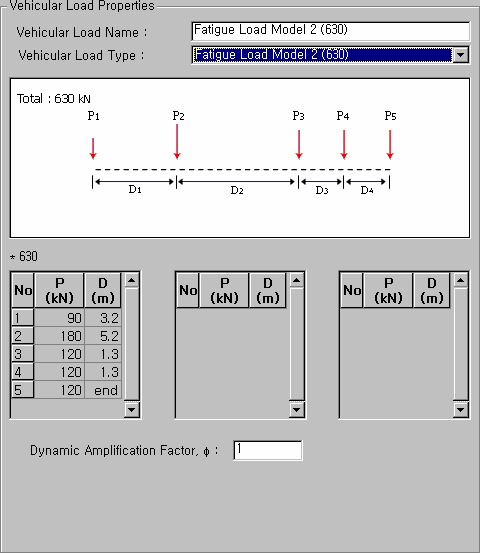480x553 pixels.
Task: Click the right table's scroll down arrow
Action: (x=461, y=409)
